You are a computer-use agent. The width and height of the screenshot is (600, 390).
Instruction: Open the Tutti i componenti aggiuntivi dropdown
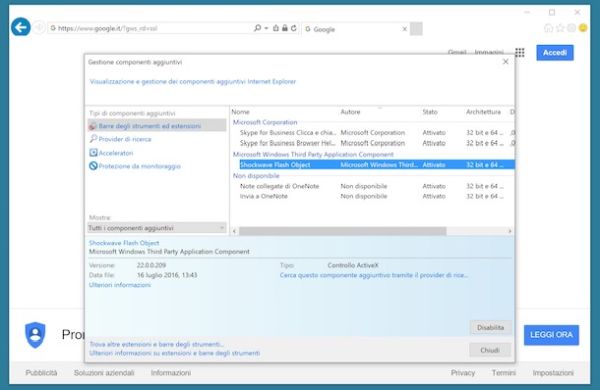click(157, 228)
